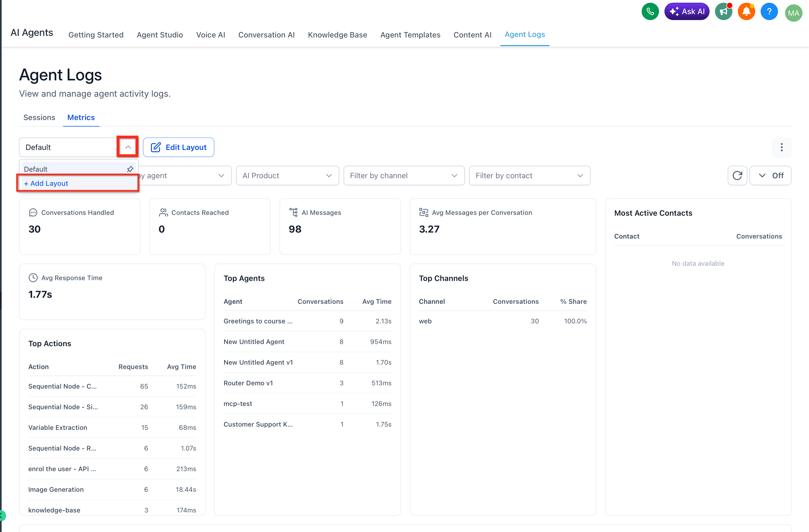Open the Filter by contact dropdown
Screen dimensions: 809x532
tap(529, 176)
